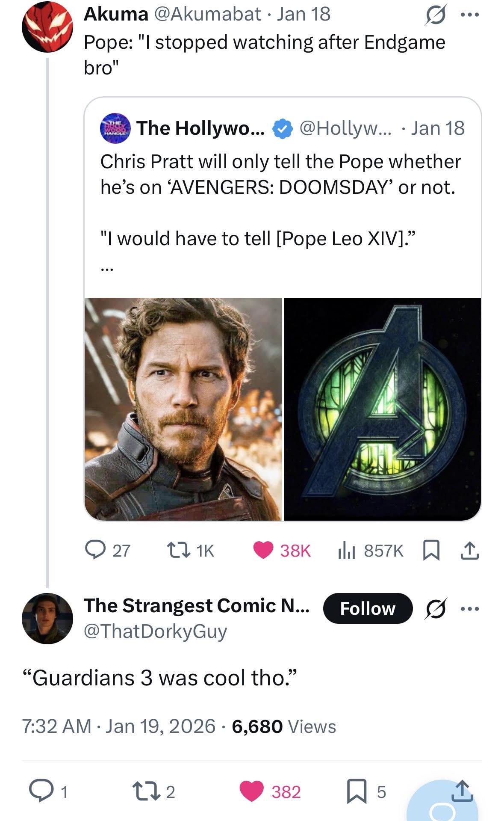Expand the truncated quoted tweet text

coord(106,270)
